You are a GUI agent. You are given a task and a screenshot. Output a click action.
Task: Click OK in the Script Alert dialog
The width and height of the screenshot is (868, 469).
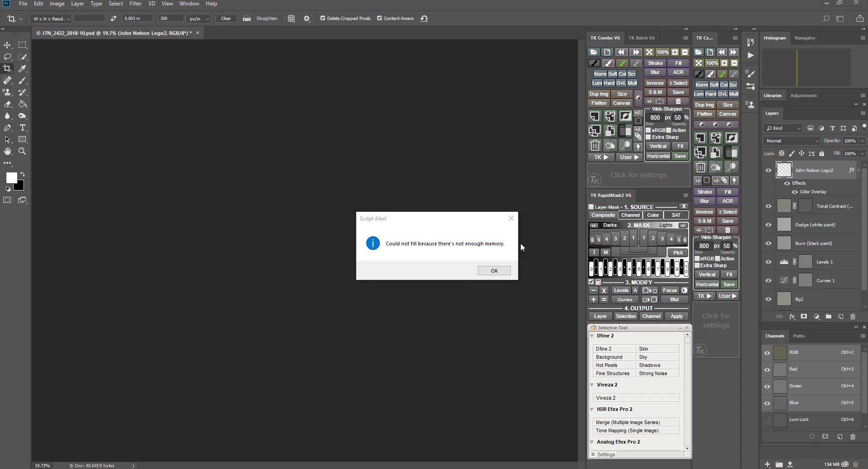pos(494,271)
